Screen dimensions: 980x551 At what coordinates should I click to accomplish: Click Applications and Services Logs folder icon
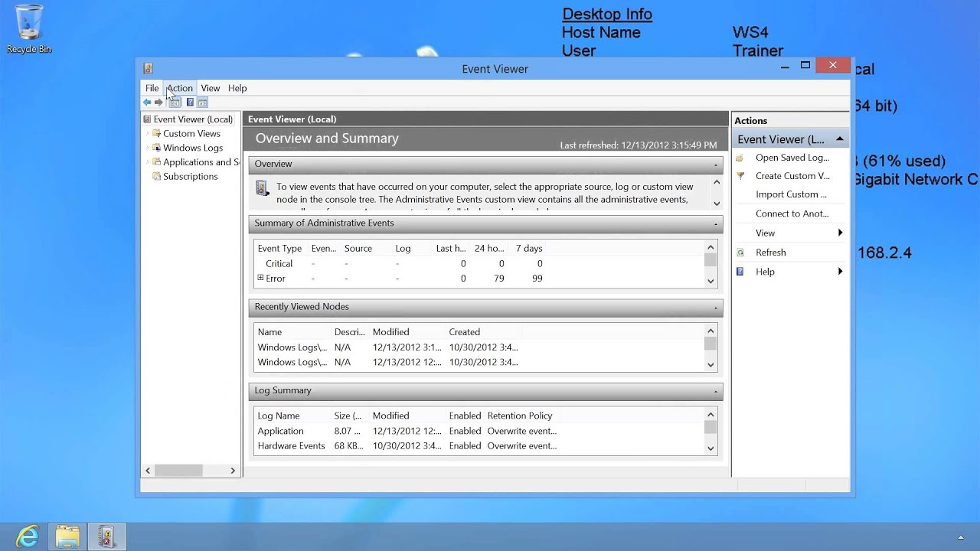(156, 161)
